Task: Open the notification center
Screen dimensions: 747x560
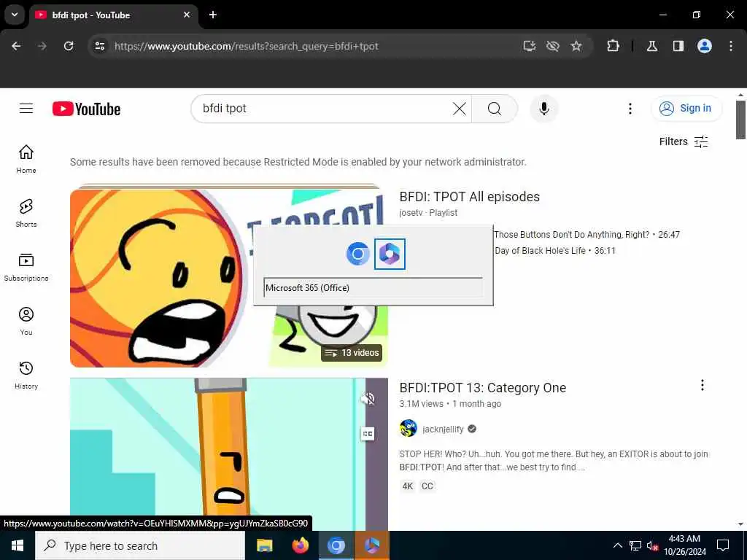Action: (x=723, y=545)
